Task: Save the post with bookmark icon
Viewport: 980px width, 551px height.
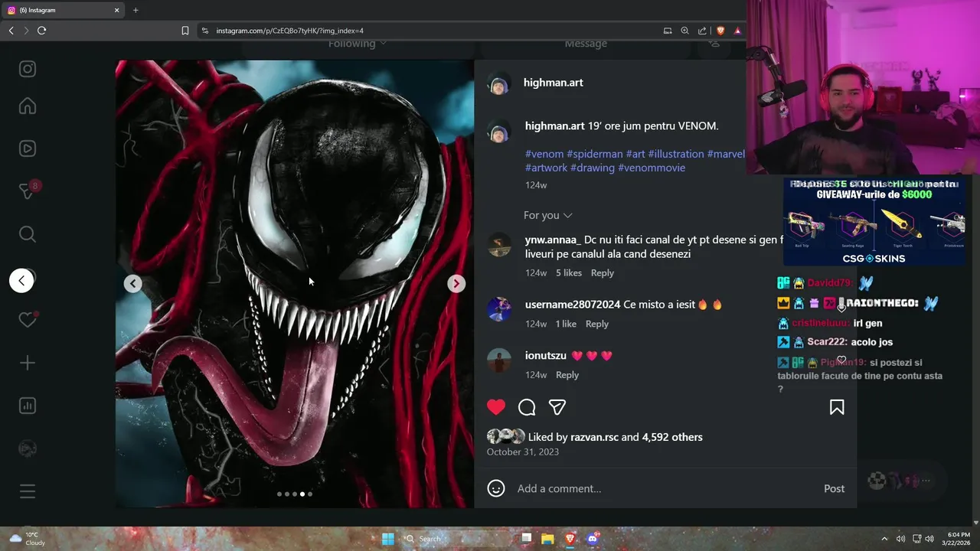Action: tap(837, 407)
